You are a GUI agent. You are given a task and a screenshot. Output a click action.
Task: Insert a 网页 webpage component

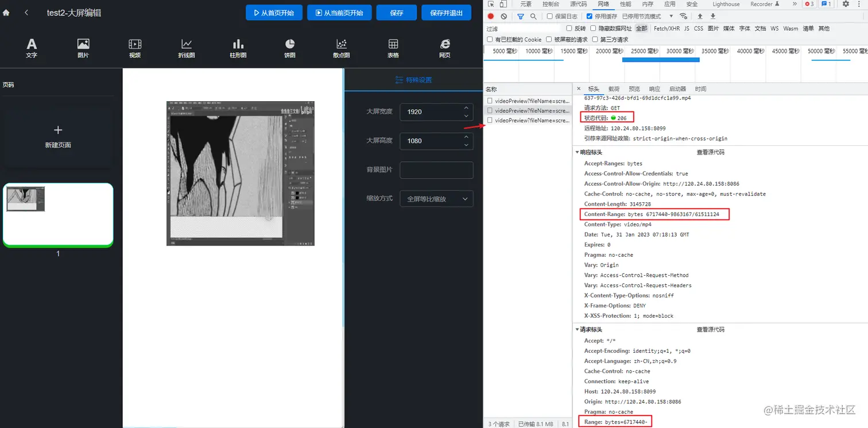pos(445,48)
